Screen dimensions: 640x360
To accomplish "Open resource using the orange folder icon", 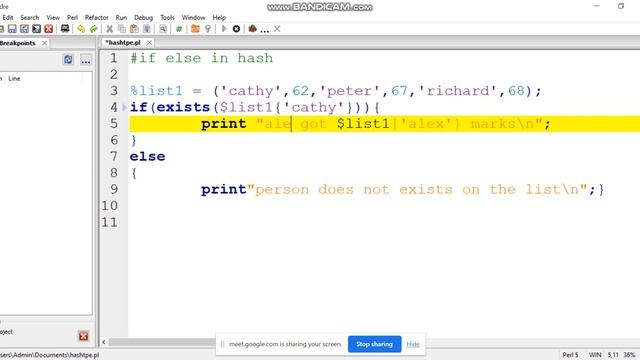I will 195,29.
